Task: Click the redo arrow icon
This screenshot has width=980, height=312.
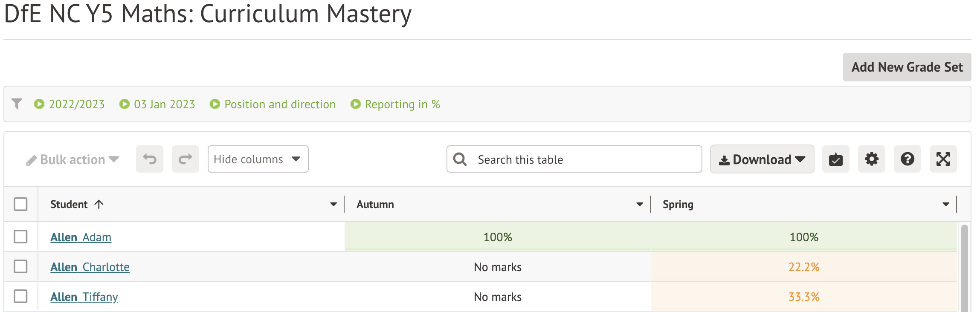Action: [185, 159]
